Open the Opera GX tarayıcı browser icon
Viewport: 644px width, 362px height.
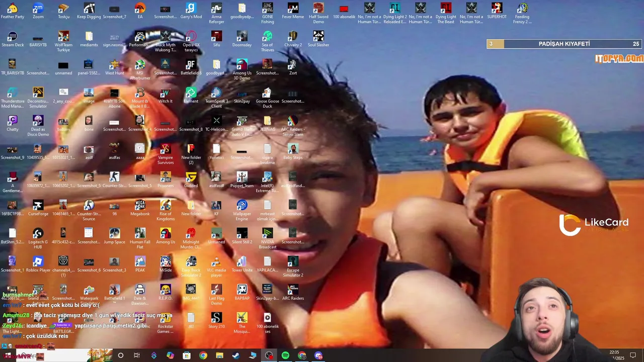pos(191,37)
